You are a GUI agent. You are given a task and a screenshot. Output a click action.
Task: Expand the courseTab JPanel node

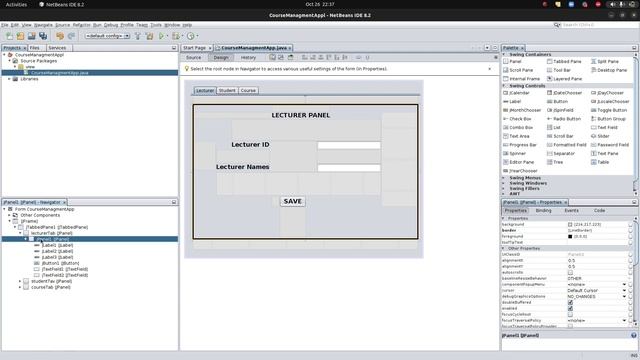(20, 287)
